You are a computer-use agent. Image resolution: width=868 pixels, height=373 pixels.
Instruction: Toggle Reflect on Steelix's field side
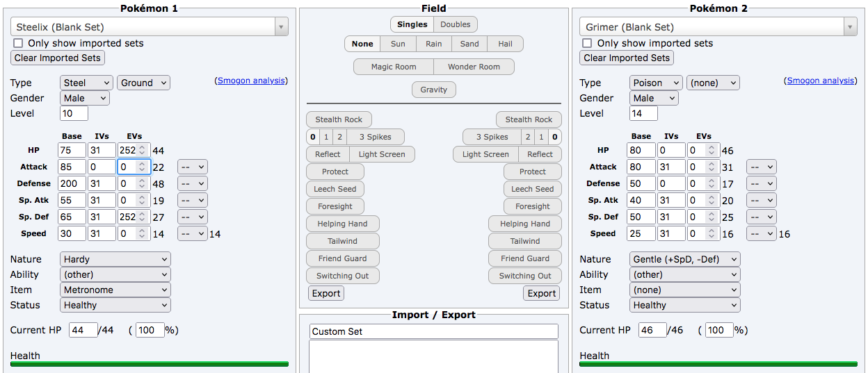pyautogui.click(x=328, y=154)
